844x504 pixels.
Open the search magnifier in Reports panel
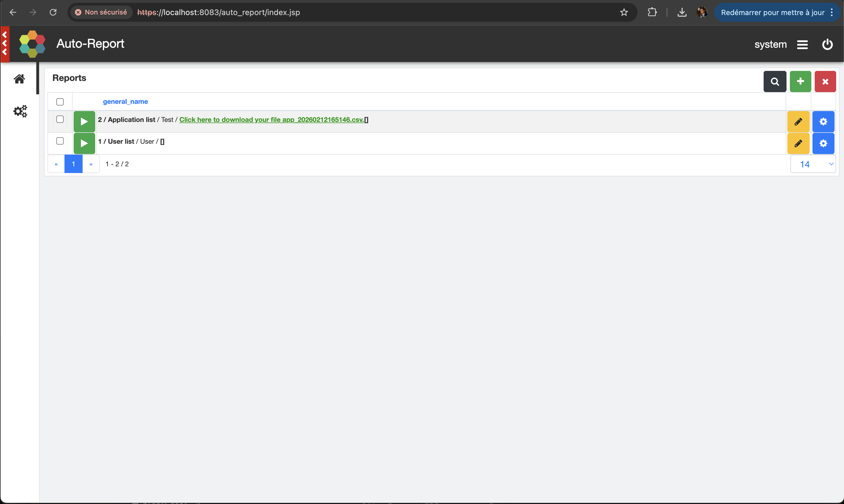[775, 81]
